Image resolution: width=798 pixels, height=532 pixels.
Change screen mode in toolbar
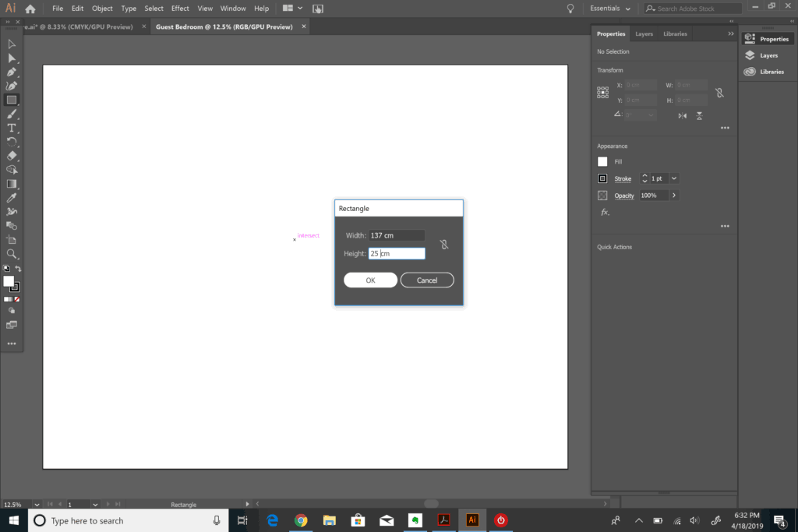click(11, 325)
